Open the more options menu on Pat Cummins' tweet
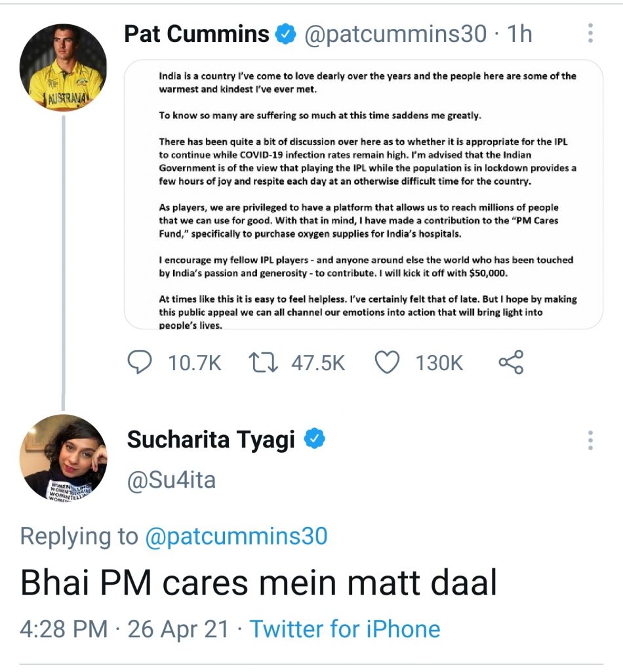The height and width of the screenshot is (672, 623). (590, 33)
